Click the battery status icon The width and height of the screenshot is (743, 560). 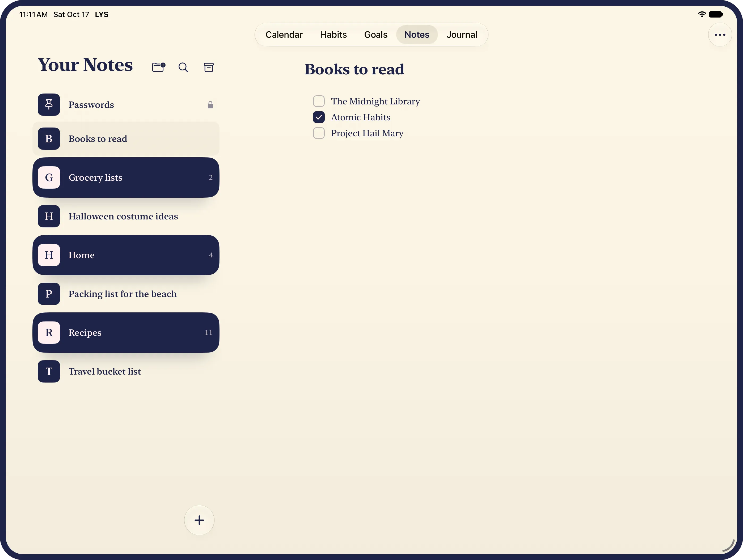(716, 14)
